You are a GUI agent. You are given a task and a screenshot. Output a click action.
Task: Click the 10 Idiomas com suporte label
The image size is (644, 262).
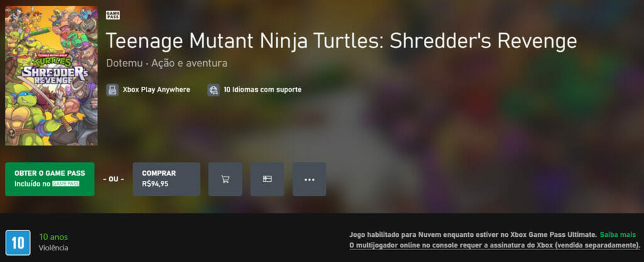tap(262, 90)
